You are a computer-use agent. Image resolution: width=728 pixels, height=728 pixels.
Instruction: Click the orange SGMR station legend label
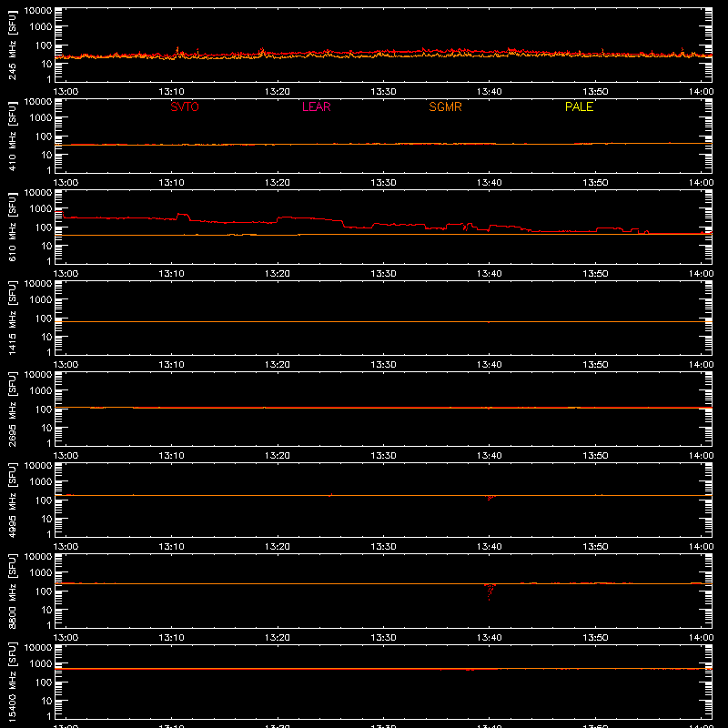coord(445,106)
